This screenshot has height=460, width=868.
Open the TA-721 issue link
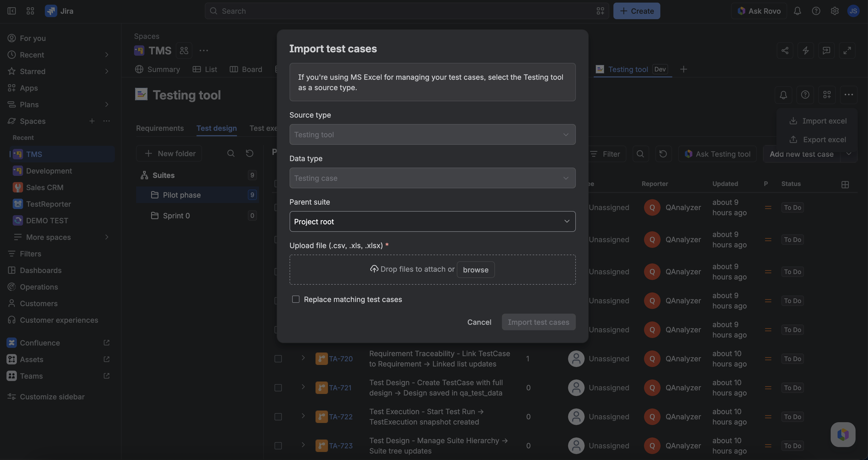point(340,387)
